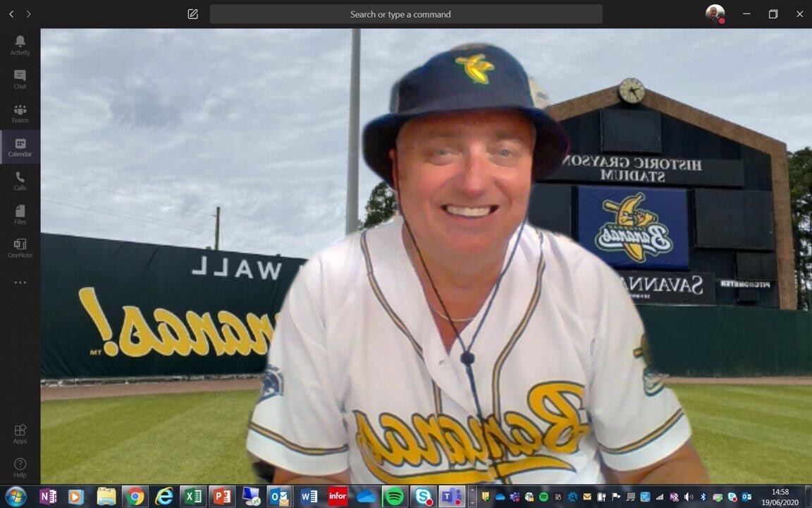The height and width of the screenshot is (508, 812).
Task: Expand the taskbar toolbar scroll arrows
Action: (x=472, y=497)
